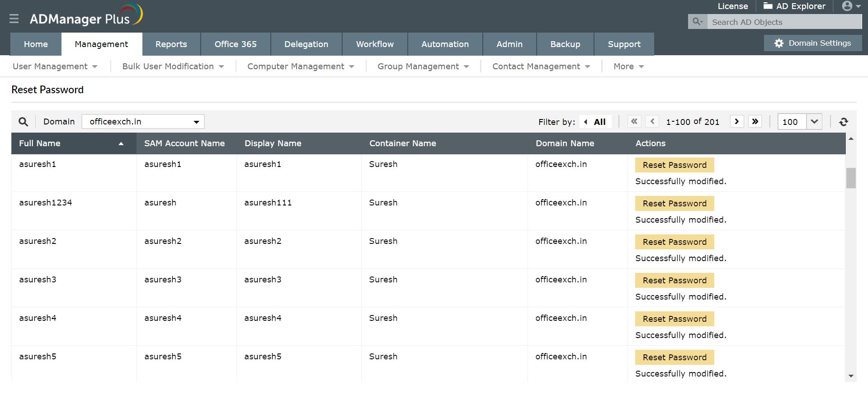Go to the next page of results
The width and height of the screenshot is (868, 396).
click(x=737, y=121)
